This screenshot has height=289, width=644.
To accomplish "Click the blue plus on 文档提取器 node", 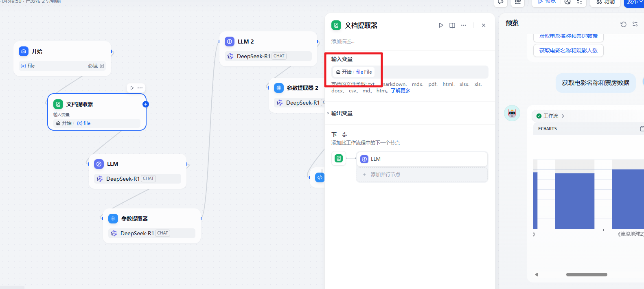I will [x=146, y=104].
